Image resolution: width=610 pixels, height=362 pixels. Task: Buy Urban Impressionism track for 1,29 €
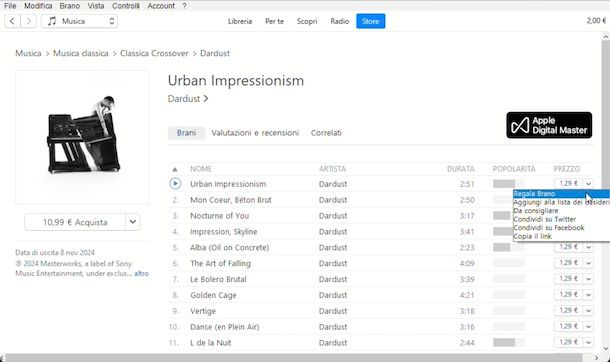click(568, 183)
